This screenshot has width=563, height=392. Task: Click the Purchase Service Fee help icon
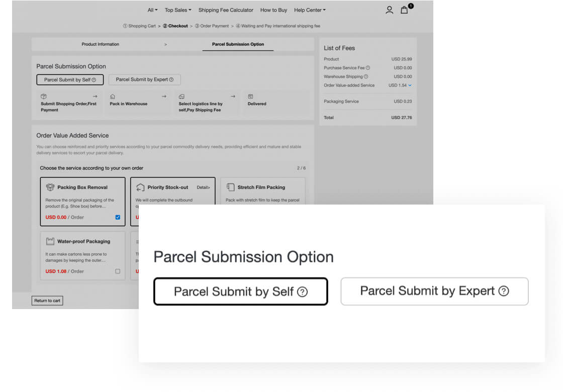click(368, 68)
